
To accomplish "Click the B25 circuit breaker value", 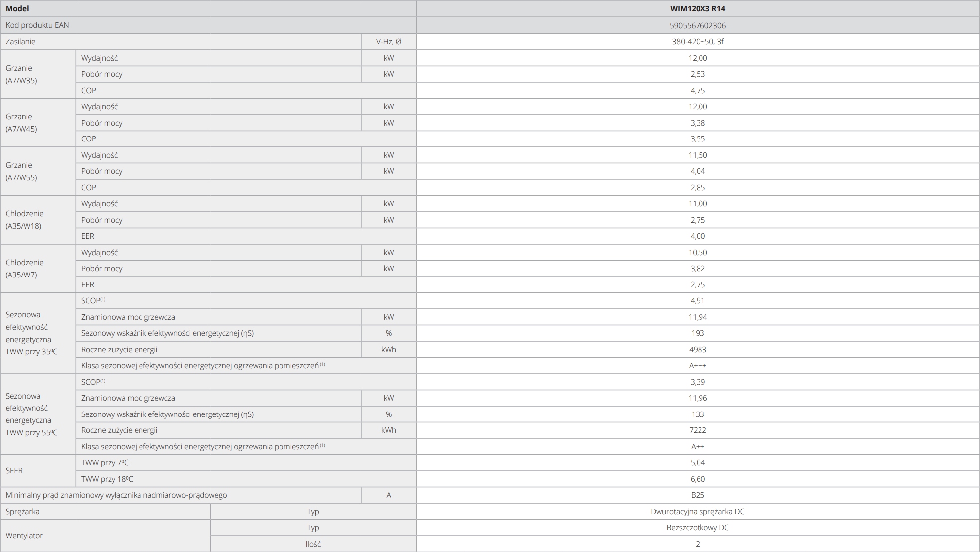I will 697,495.
